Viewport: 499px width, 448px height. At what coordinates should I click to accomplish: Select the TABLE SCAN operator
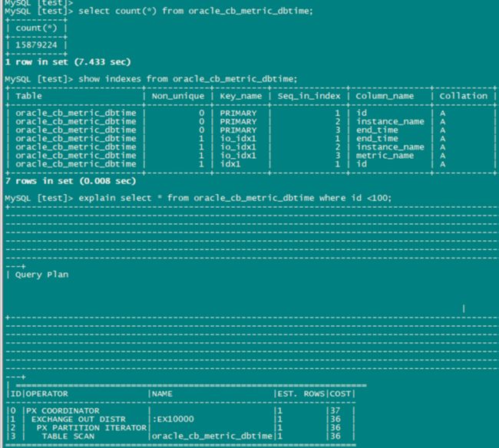coord(68,436)
